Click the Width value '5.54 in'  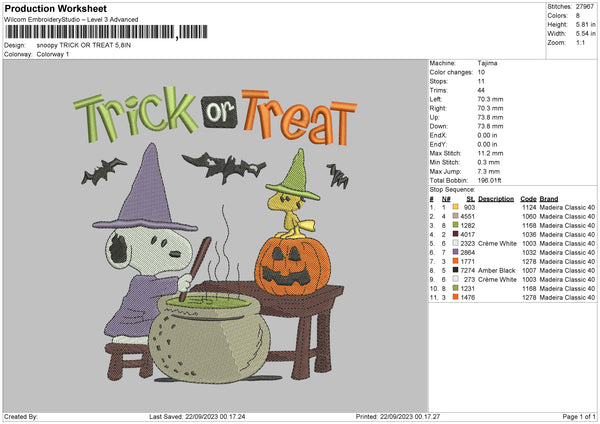[585, 34]
